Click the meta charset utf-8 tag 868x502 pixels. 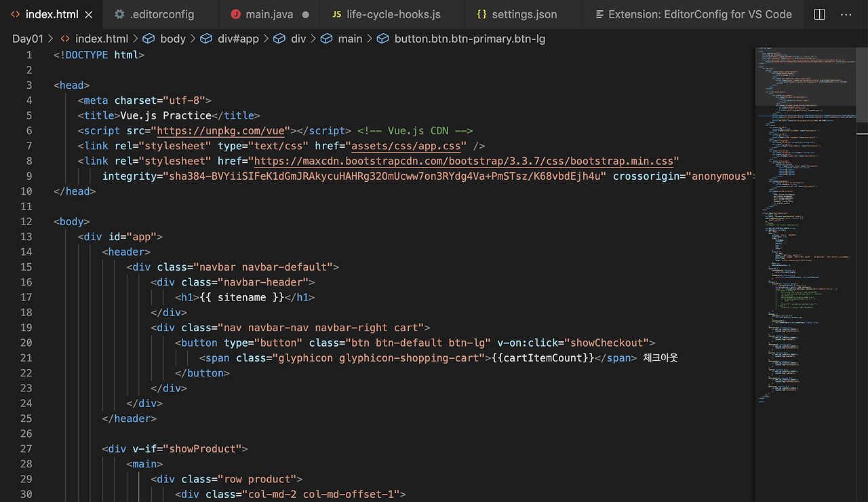(x=144, y=100)
